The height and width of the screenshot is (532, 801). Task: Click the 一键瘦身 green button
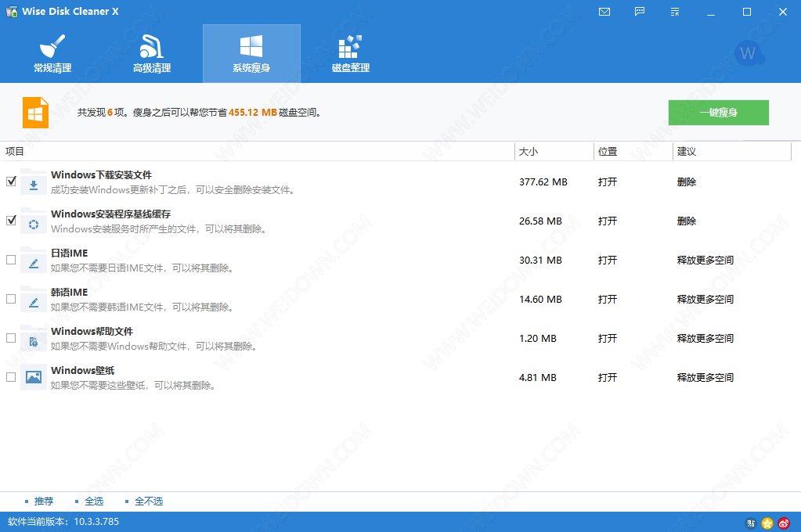click(x=718, y=113)
